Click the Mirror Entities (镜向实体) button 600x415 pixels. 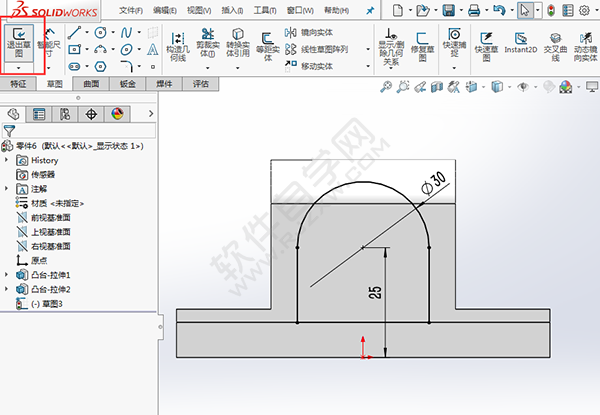click(x=312, y=32)
